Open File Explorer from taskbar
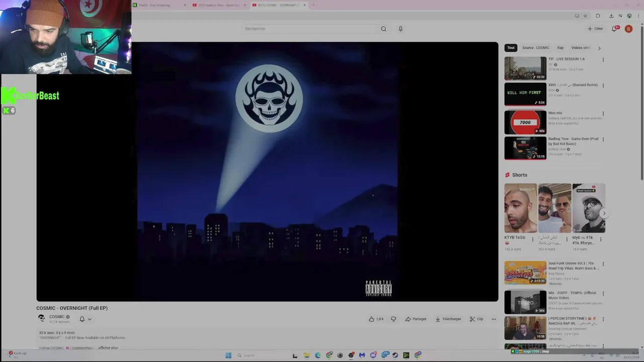Image resolution: width=644 pixels, height=362 pixels. pyautogui.click(x=306, y=355)
